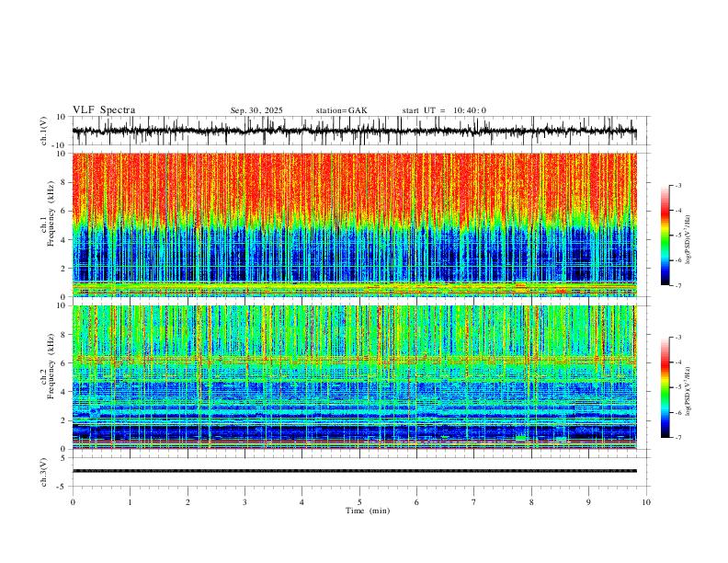
Task: Click the ch.1 spectrogram panel
Action: coord(355,224)
